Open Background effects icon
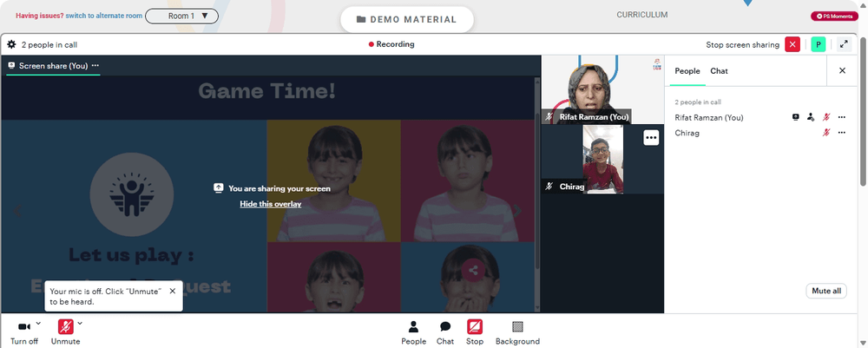This screenshot has height=348, width=868. 517,332
